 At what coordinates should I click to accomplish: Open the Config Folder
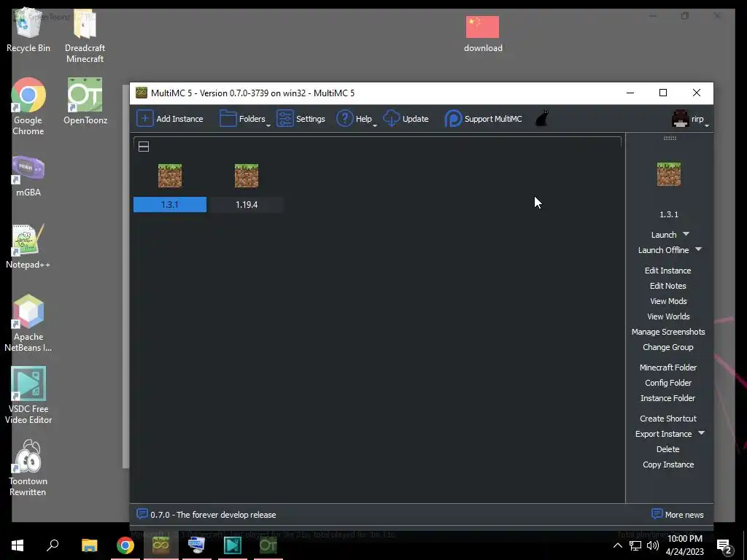point(668,383)
